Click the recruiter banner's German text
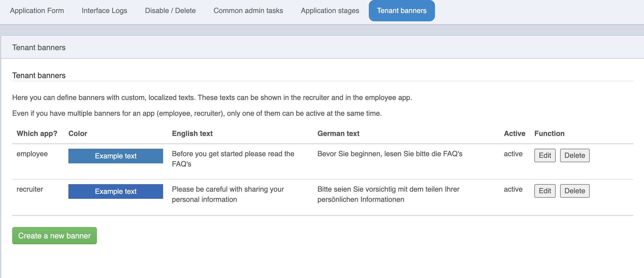Image resolution: width=644 pixels, height=278 pixels. pos(388,194)
